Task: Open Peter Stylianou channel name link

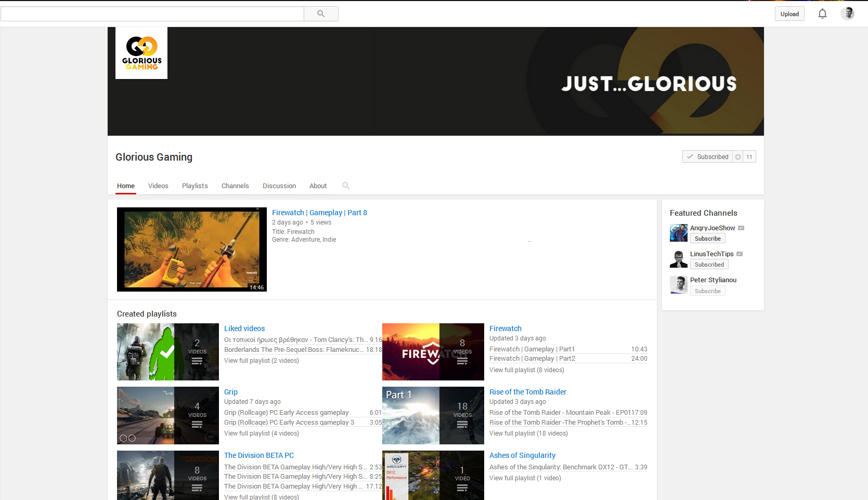Action: point(713,280)
